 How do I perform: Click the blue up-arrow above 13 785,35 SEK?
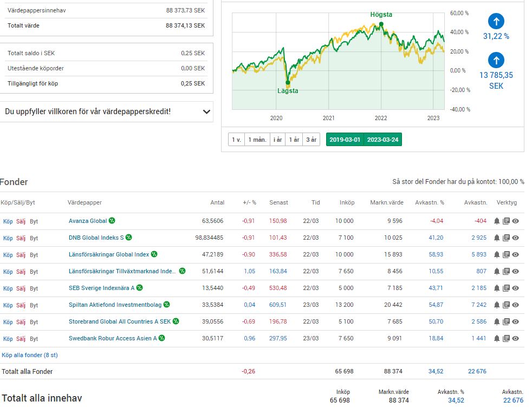tap(496, 60)
